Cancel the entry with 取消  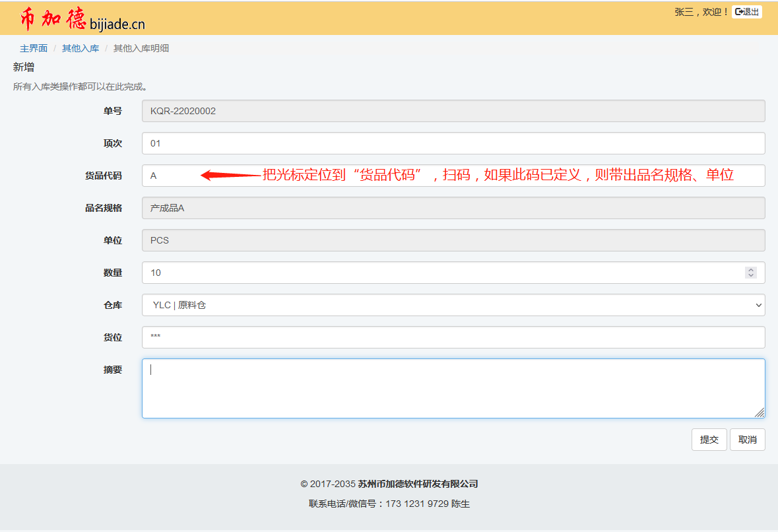(747, 440)
